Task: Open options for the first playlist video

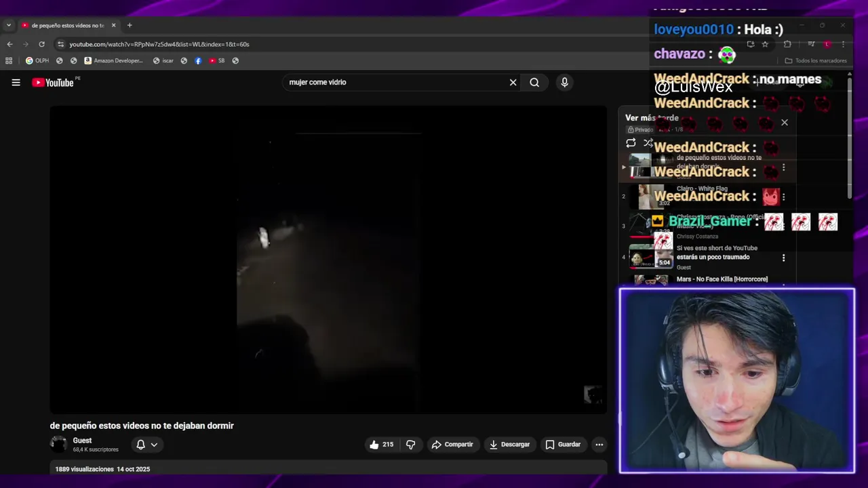Action: [783, 167]
